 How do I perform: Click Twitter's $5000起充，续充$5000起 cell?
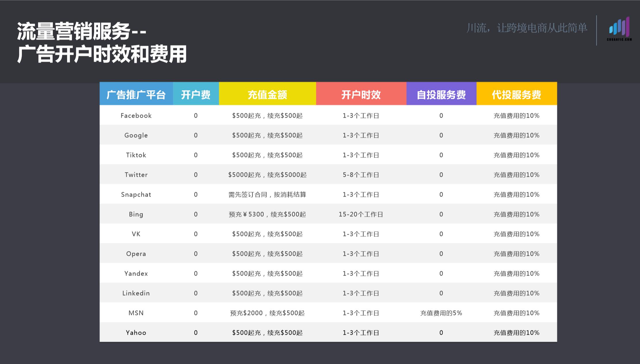[x=267, y=175]
